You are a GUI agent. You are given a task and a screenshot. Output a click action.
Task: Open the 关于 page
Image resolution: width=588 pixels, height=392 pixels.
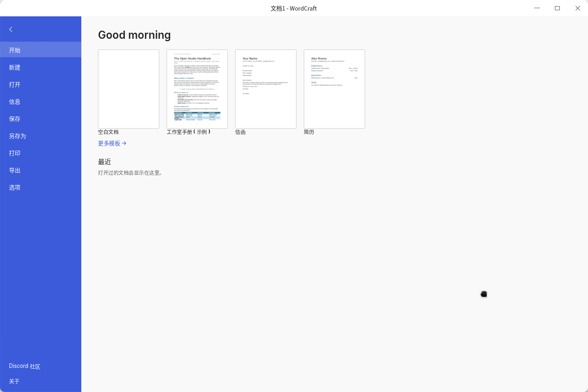click(x=41, y=381)
